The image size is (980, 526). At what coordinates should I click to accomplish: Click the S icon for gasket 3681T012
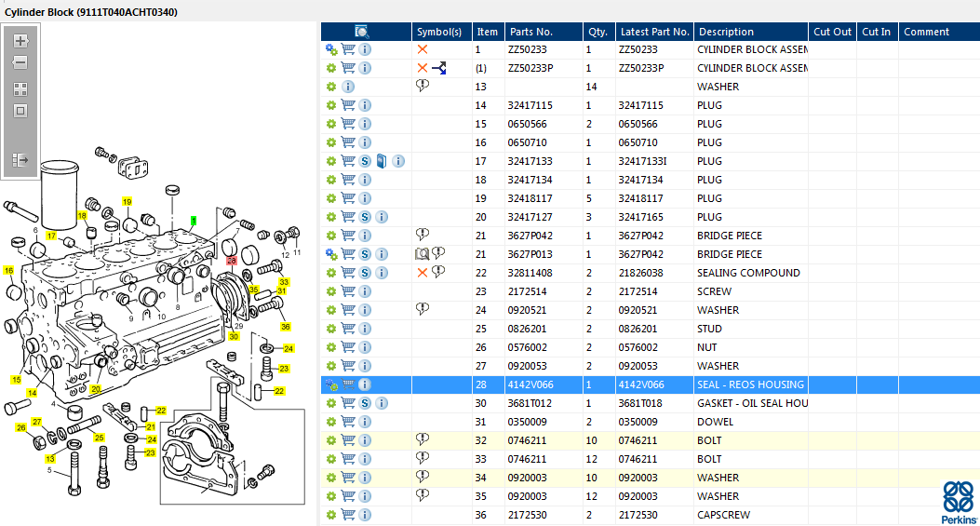coord(365,403)
